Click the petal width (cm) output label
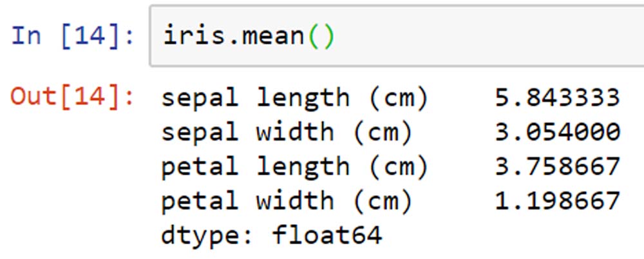 287,202
